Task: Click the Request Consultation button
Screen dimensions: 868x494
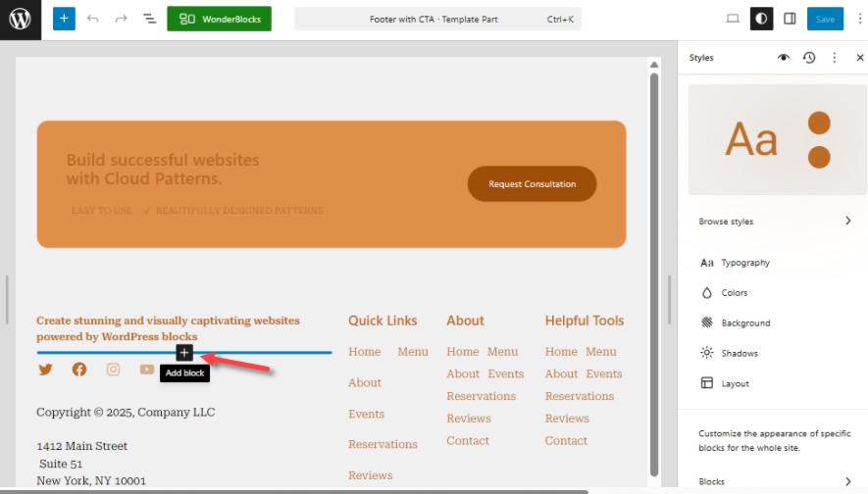Action: 532,184
